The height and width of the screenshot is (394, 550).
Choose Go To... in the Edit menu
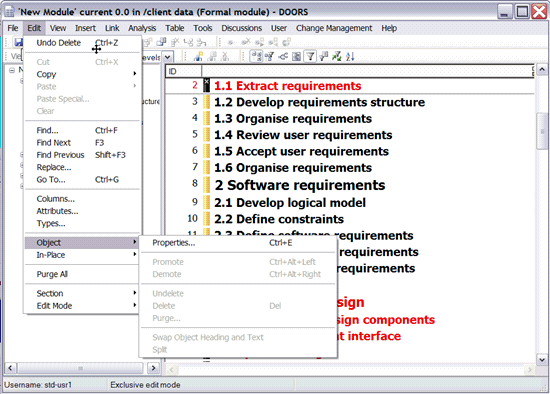(82, 179)
